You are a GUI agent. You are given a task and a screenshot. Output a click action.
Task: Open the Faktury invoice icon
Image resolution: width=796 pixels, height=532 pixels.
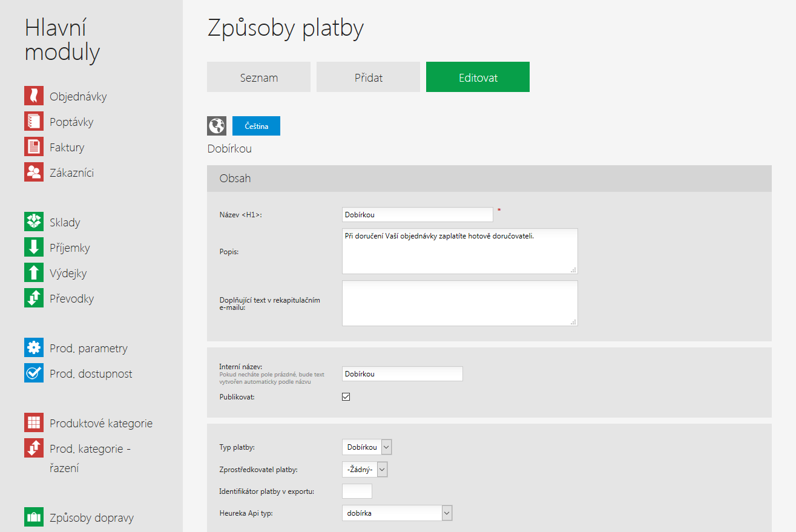coord(34,146)
